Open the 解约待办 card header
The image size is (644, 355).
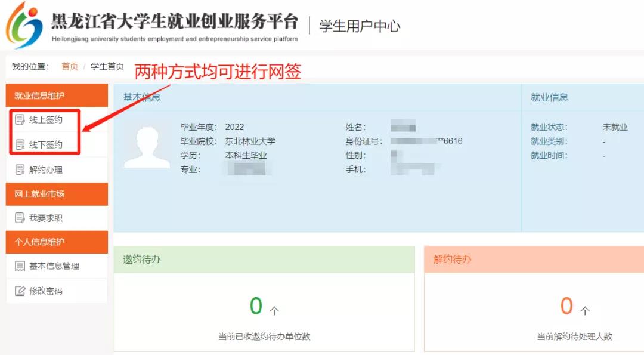[x=453, y=260]
